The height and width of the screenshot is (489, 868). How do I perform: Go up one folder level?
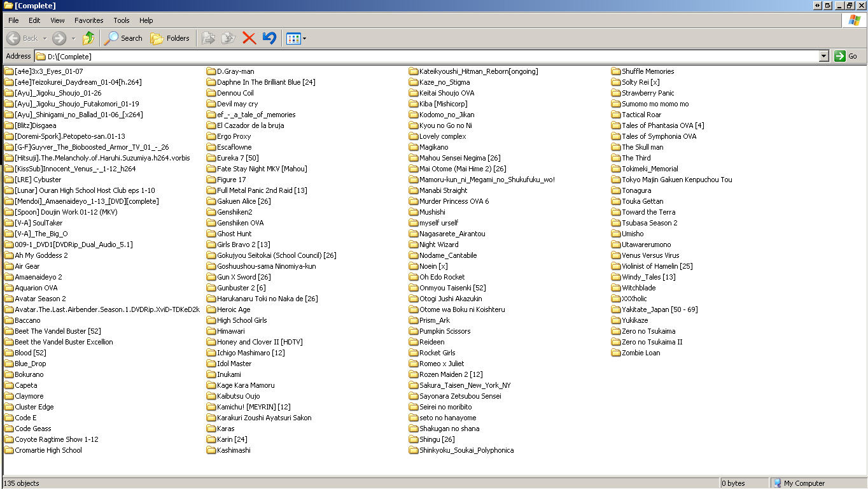click(88, 38)
